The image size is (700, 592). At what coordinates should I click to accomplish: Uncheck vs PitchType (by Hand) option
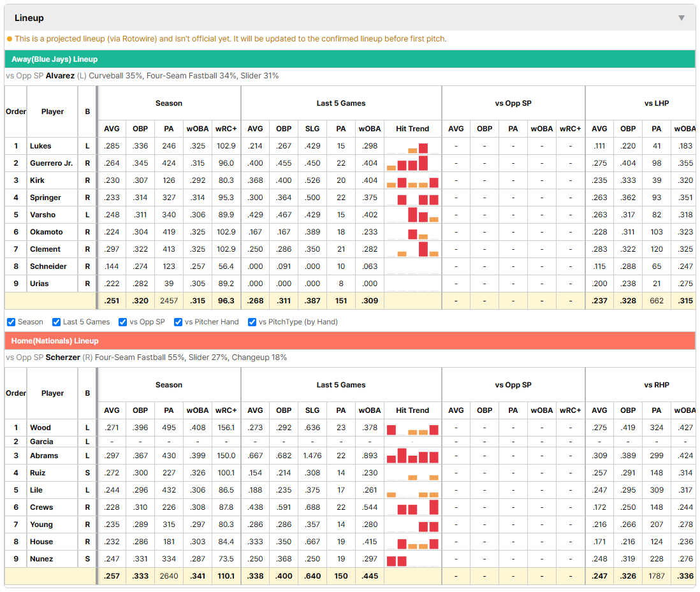tap(252, 322)
